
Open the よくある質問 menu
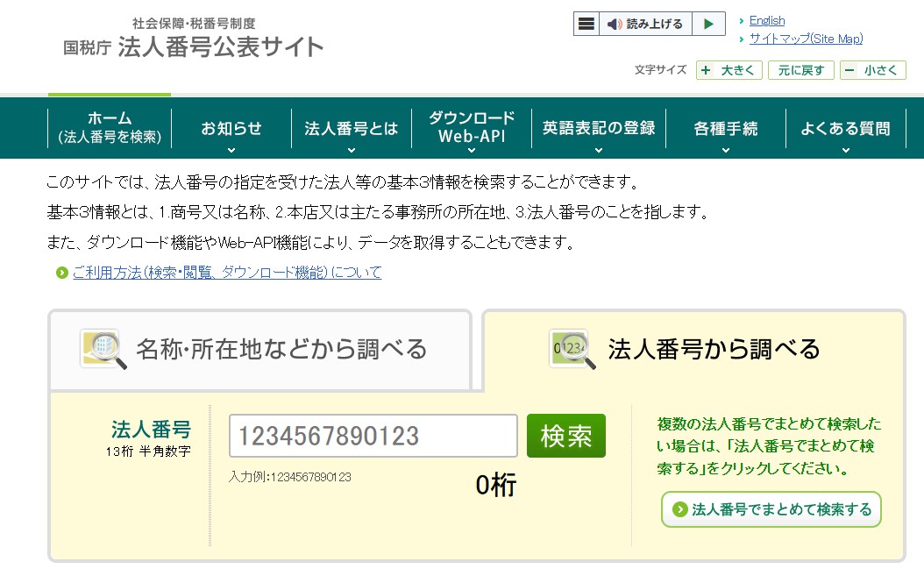point(845,130)
